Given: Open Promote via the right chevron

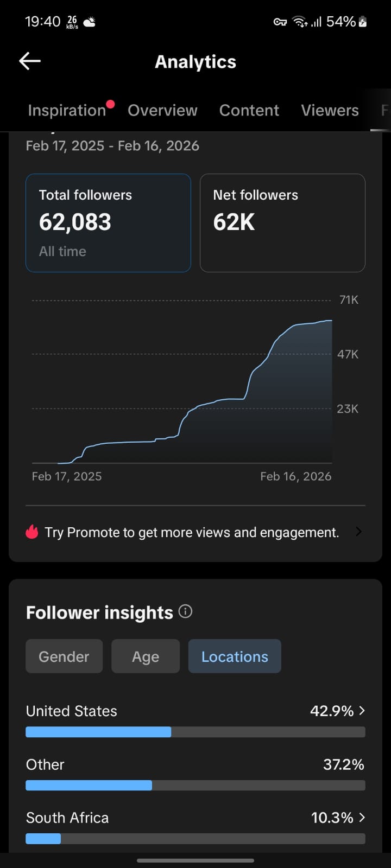Looking at the screenshot, I should [358, 532].
